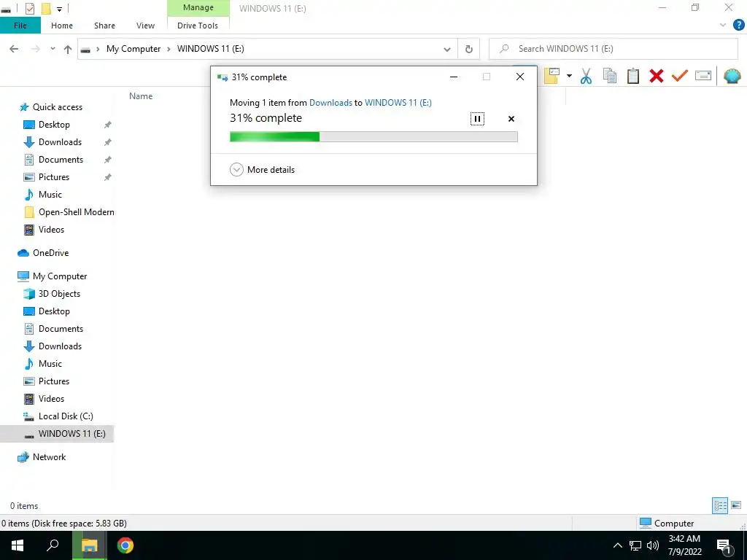
Task: Open address bar history dropdown
Action: point(447,49)
